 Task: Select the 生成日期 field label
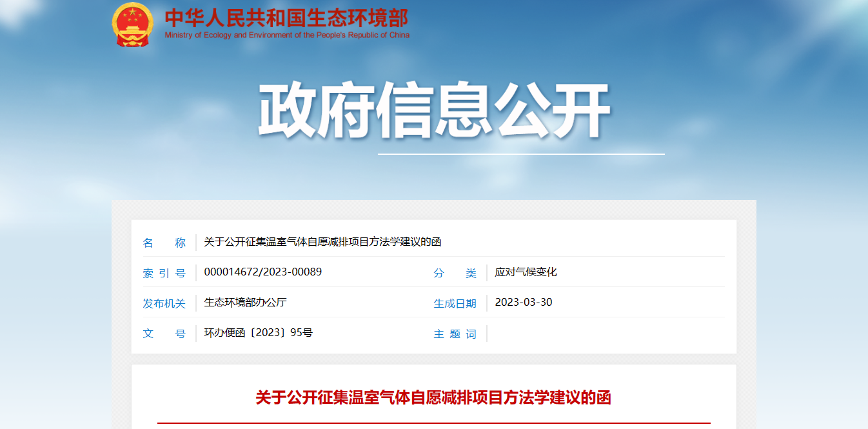pos(455,303)
